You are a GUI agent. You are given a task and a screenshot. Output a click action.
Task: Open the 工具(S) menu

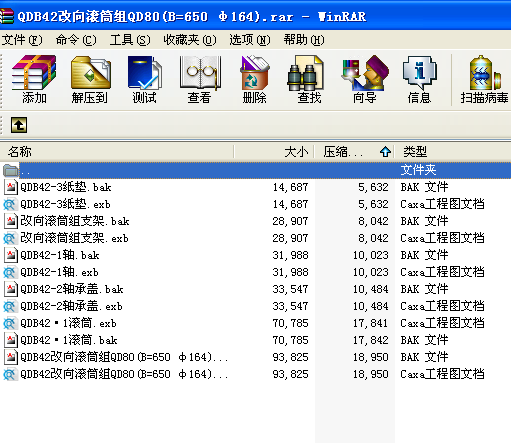[130, 40]
